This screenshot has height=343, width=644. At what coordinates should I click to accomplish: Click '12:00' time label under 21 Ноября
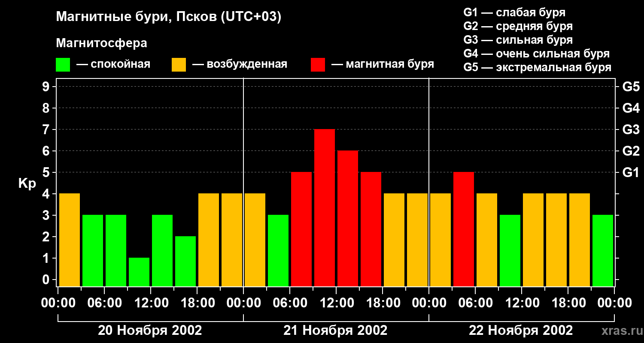click(x=336, y=303)
